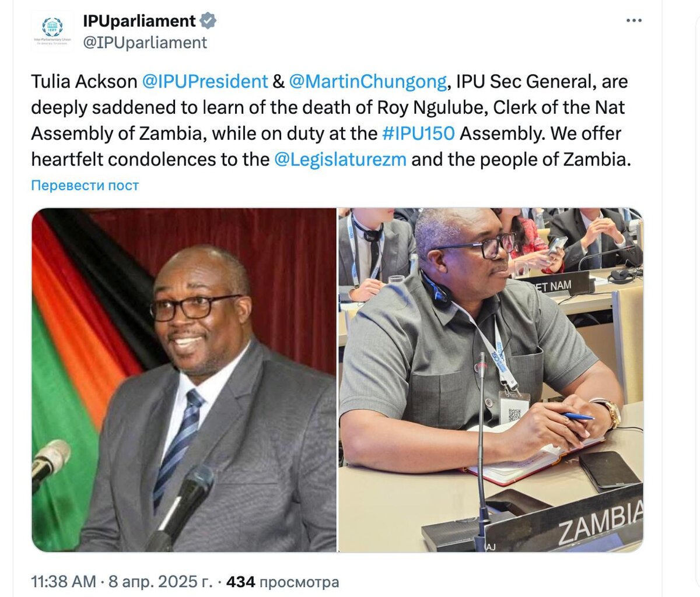The image size is (700, 597).
Task: Click the 11:38 AM timestamp link
Action: tap(63, 581)
